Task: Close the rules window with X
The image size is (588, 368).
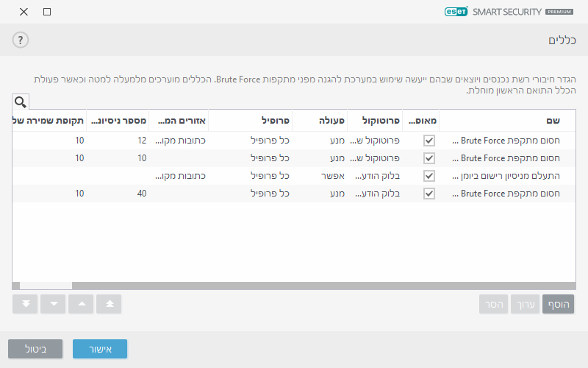Action: click(24, 12)
